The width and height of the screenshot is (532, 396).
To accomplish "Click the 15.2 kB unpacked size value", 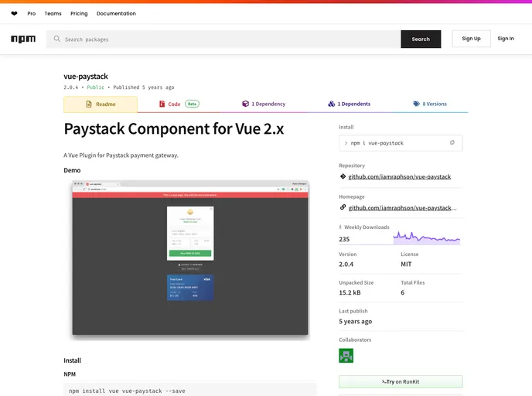I will coord(350,292).
